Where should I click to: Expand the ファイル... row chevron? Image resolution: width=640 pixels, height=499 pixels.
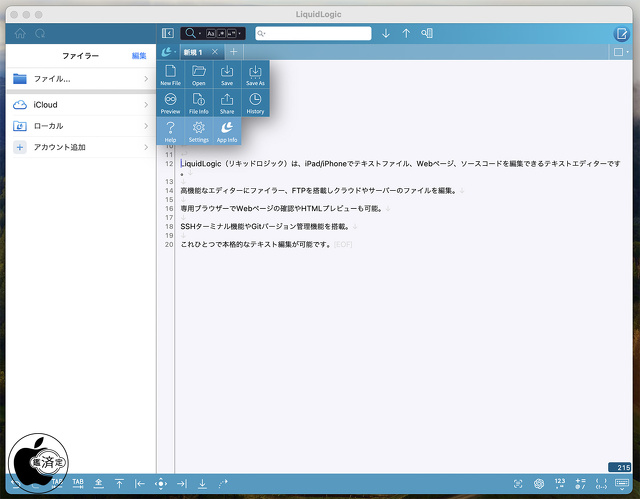pos(146,79)
